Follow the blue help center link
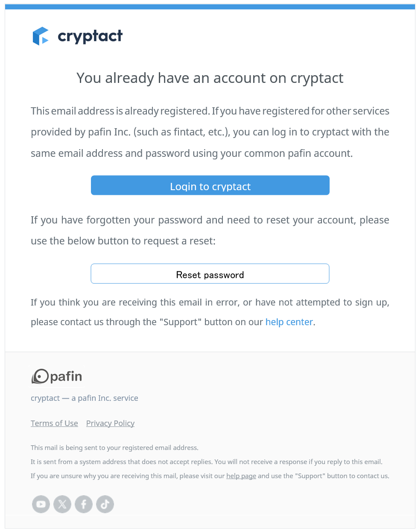This screenshot has height=532, width=418. coord(289,322)
